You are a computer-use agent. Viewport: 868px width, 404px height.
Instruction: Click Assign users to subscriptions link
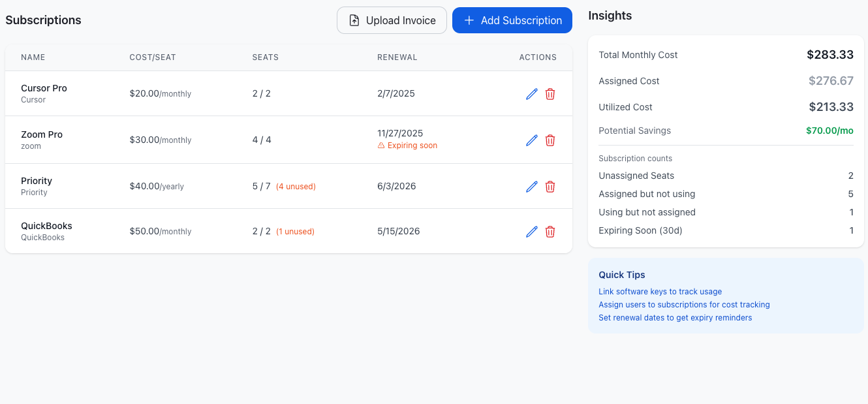pyautogui.click(x=684, y=304)
